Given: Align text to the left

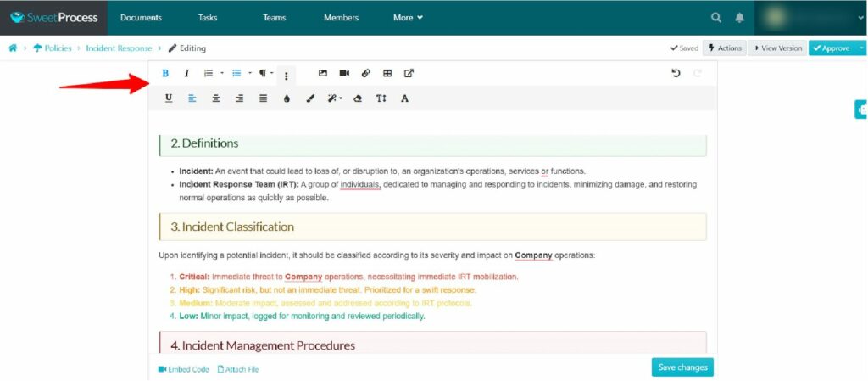Looking at the screenshot, I should (x=192, y=98).
